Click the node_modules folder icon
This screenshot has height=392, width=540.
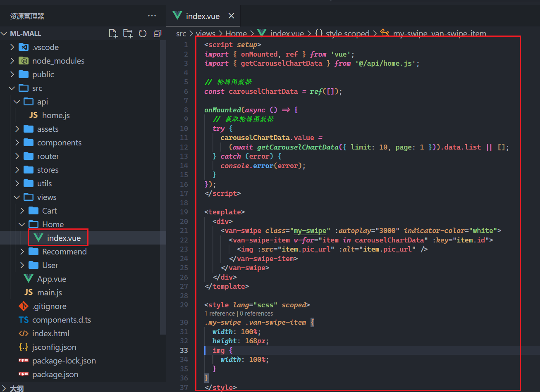(24, 61)
